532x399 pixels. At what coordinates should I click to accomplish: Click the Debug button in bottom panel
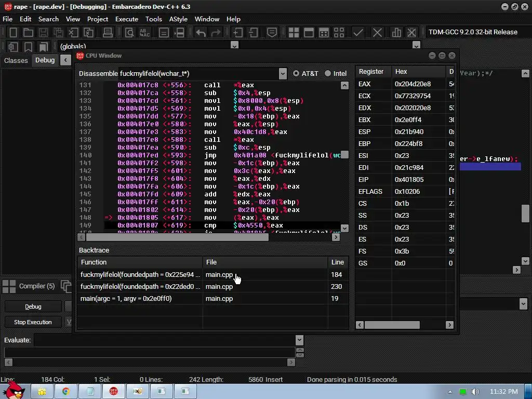tap(33, 307)
